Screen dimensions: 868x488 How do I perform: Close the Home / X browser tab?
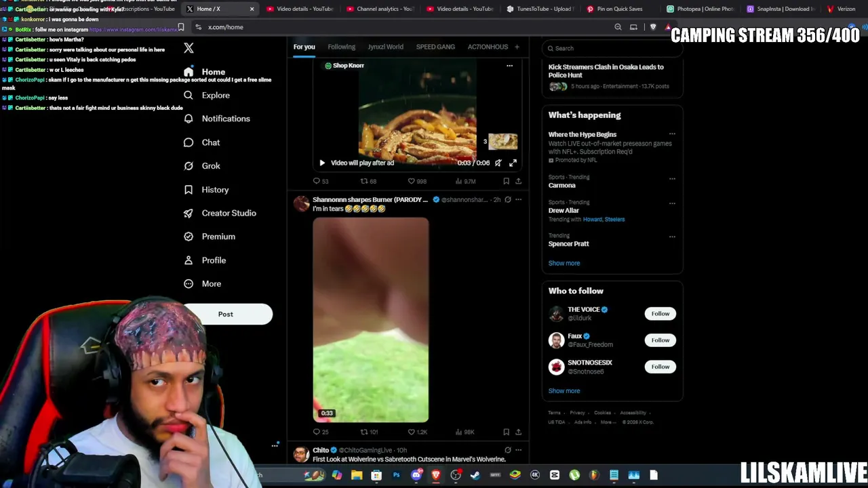(x=252, y=9)
